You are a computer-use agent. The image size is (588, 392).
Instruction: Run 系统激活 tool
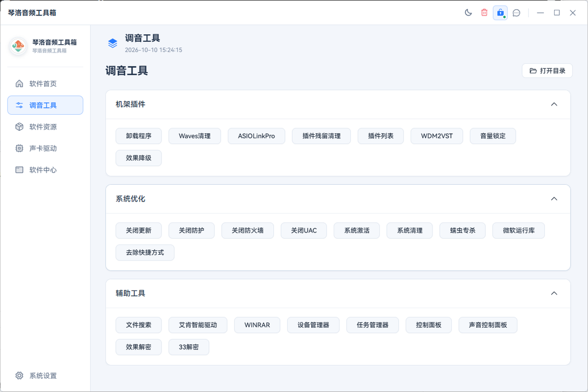pos(357,231)
